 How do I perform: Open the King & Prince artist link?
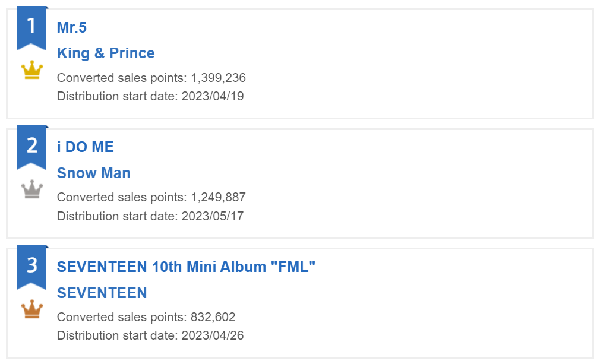click(106, 53)
